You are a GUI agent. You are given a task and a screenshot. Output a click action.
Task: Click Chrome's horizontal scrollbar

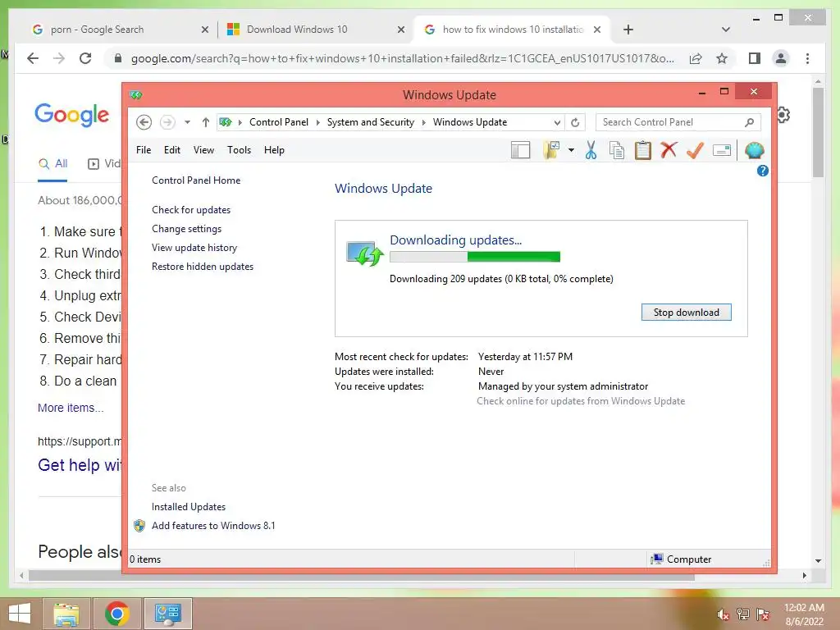(x=362, y=576)
